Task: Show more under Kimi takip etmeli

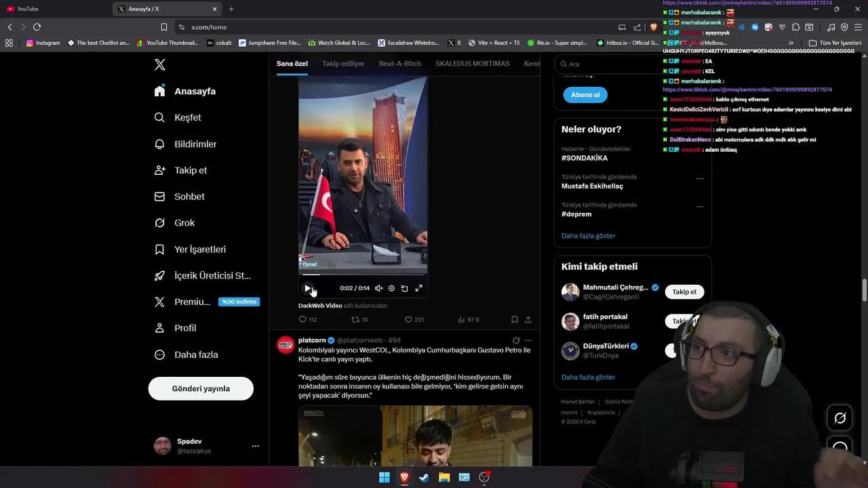Action: pos(589,377)
